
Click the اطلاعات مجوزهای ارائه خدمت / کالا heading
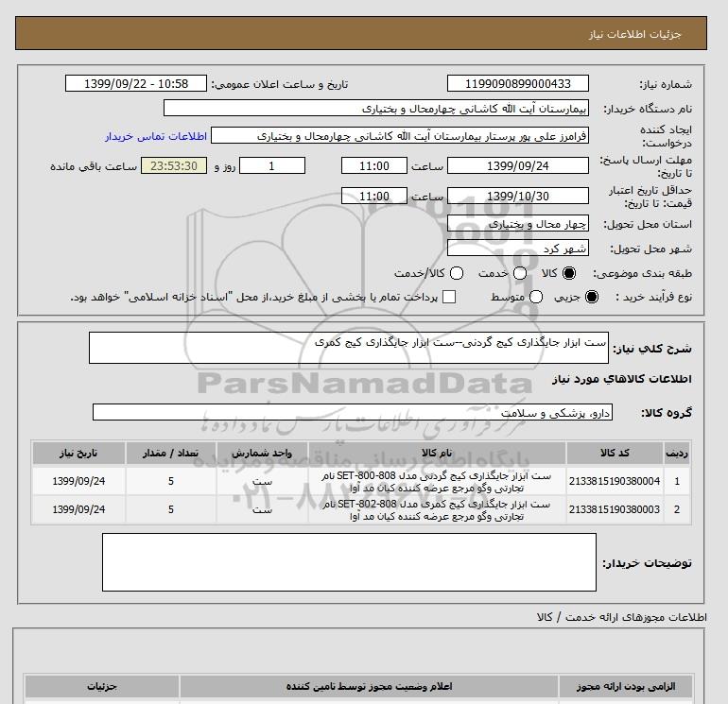tap(622, 617)
